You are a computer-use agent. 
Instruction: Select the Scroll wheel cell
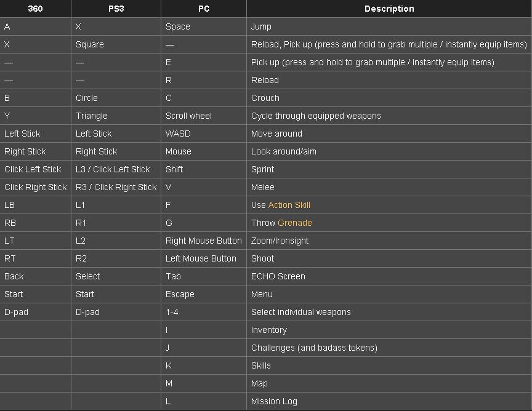tap(204, 116)
